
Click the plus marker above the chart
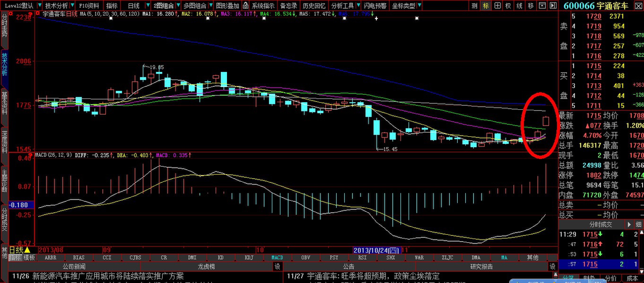376,18
